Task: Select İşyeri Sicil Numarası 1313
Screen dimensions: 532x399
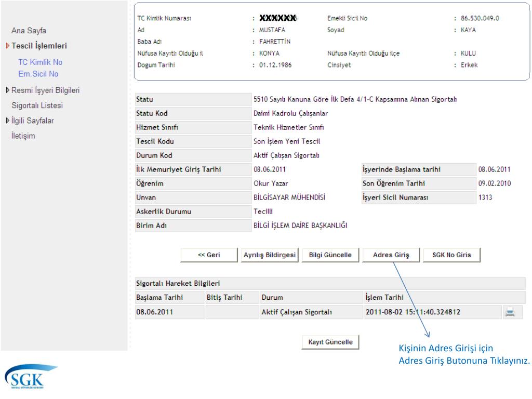Action: point(485,197)
